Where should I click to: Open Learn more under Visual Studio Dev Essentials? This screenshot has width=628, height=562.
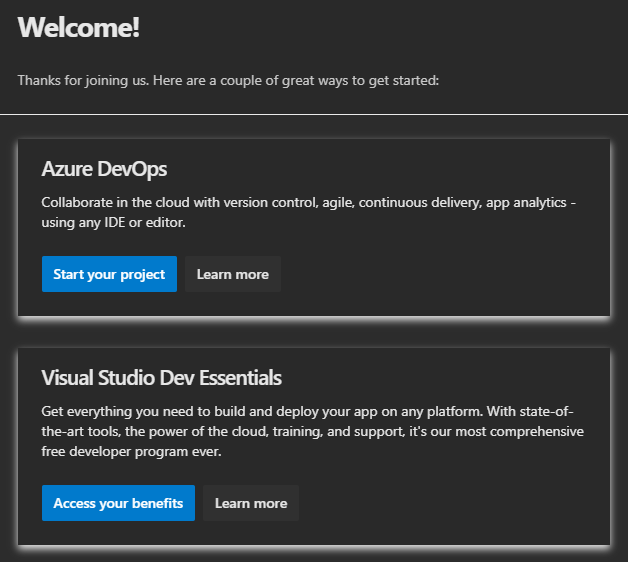point(251,503)
